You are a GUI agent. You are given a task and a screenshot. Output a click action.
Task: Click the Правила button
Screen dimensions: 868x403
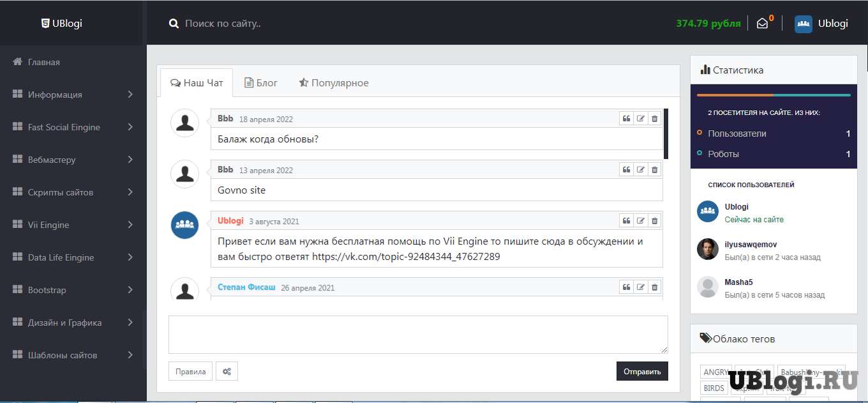pos(190,371)
